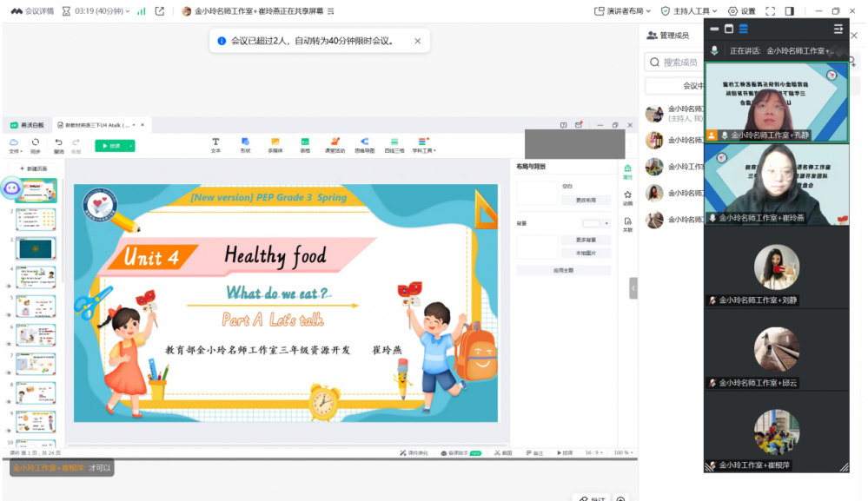Dismiss the 40分钟限时会议 notification
The height and width of the screenshot is (501, 868).
point(417,41)
